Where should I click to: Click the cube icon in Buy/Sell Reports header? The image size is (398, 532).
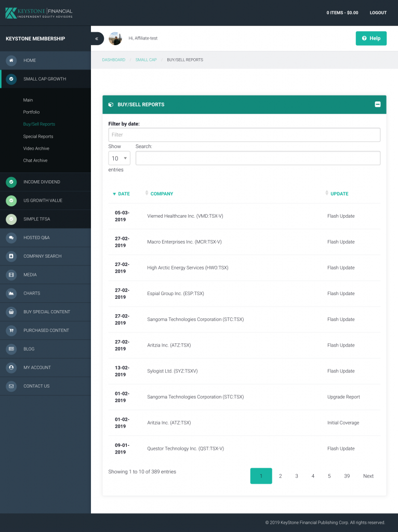pos(111,105)
